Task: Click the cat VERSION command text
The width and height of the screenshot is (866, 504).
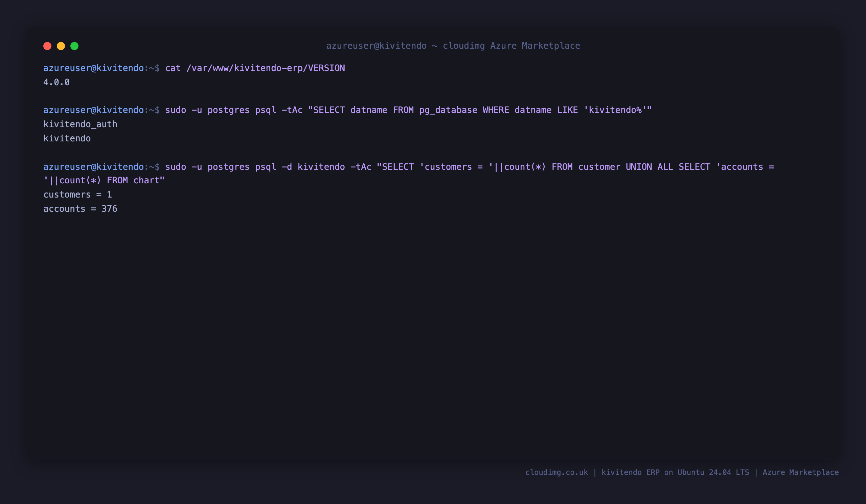Action: [x=255, y=68]
